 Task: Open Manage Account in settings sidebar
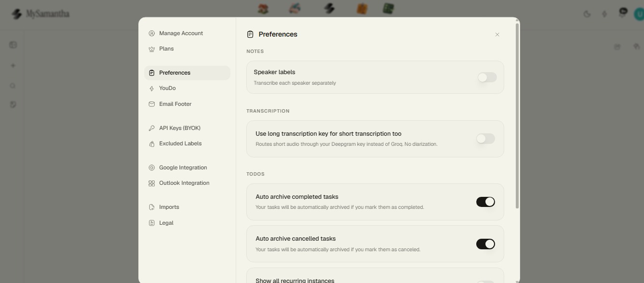[187, 33]
